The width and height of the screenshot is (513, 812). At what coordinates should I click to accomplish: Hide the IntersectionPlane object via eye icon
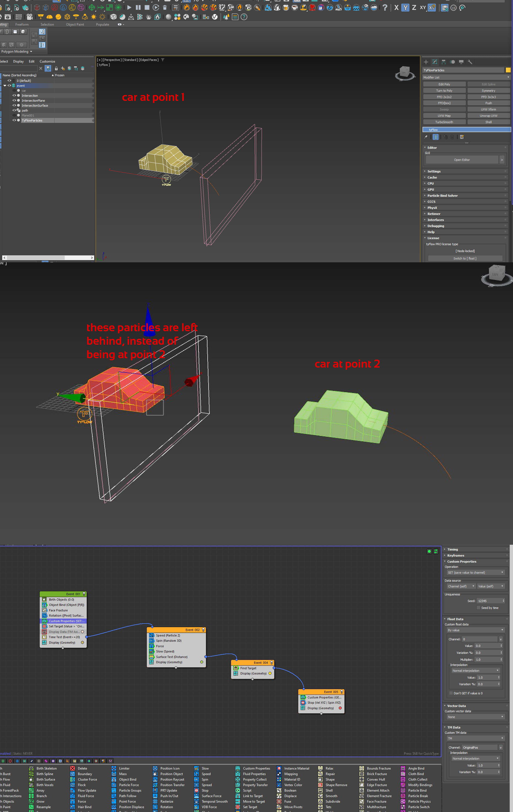pos(14,101)
